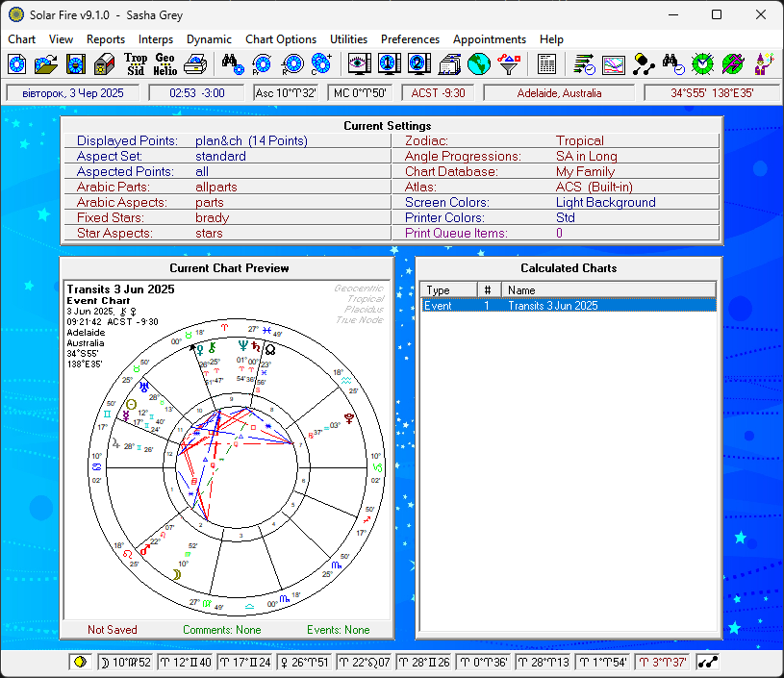Viewport: 784px width, 678px height.
Task: Click the Ascendant value box
Action: click(x=286, y=93)
